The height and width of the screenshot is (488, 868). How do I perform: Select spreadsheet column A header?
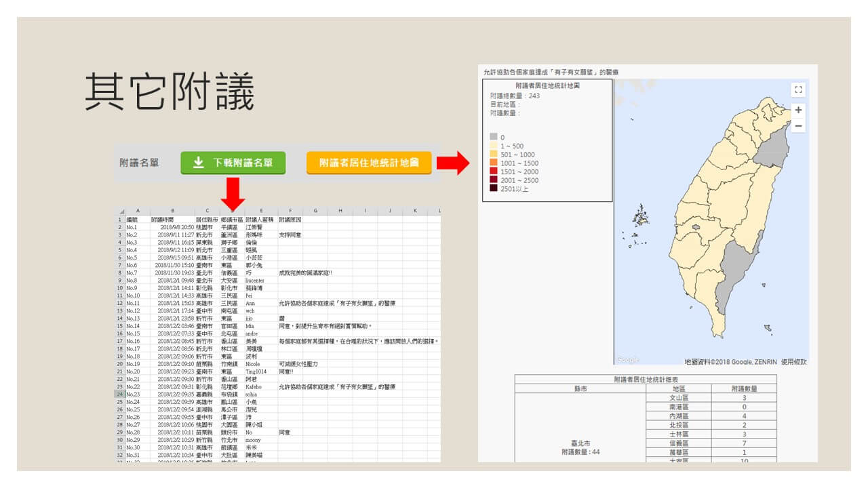(x=138, y=211)
